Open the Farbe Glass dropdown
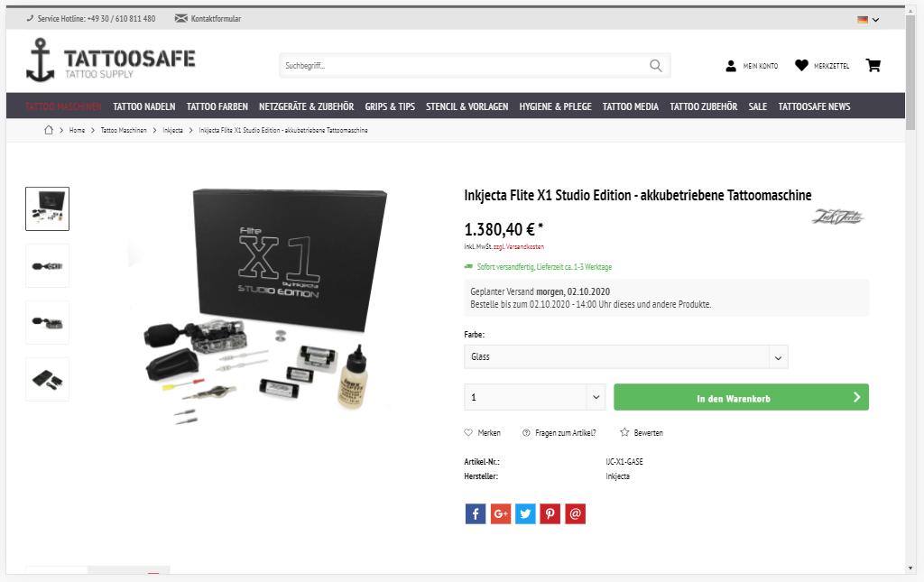Image resolution: width=924 pixels, height=582 pixels. (x=626, y=357)
